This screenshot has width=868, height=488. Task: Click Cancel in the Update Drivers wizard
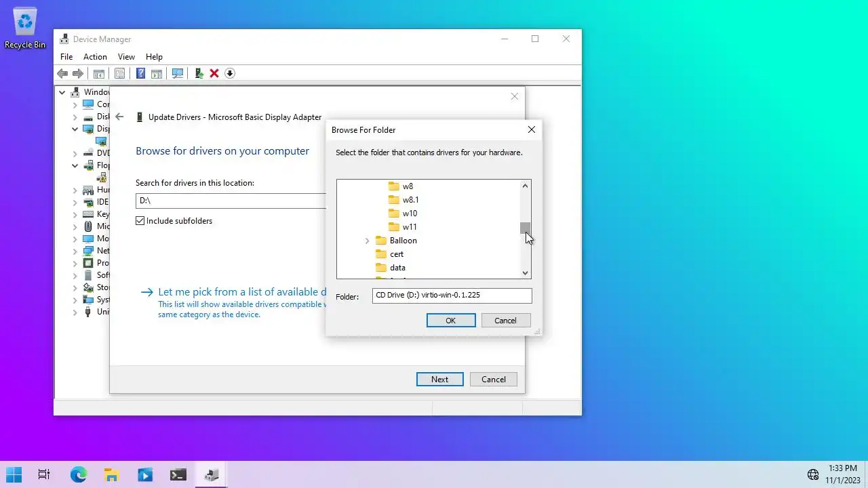[493, 380]
